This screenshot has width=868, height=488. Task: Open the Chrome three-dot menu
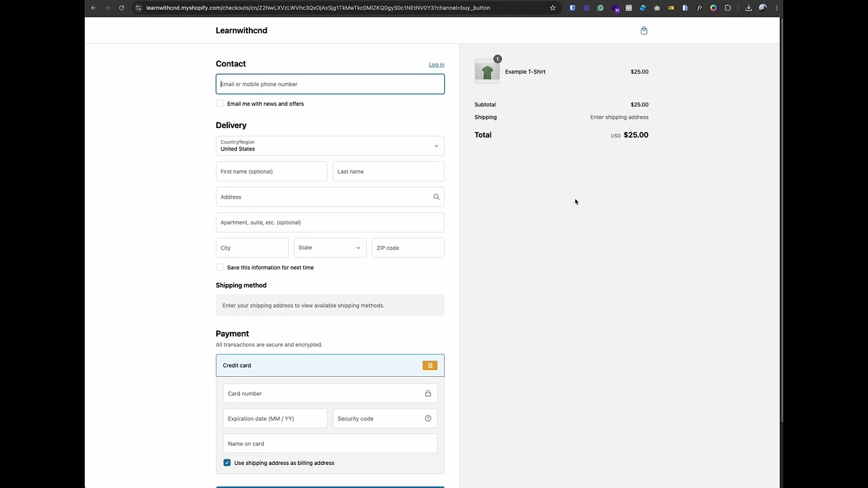(x=777, y=8)
